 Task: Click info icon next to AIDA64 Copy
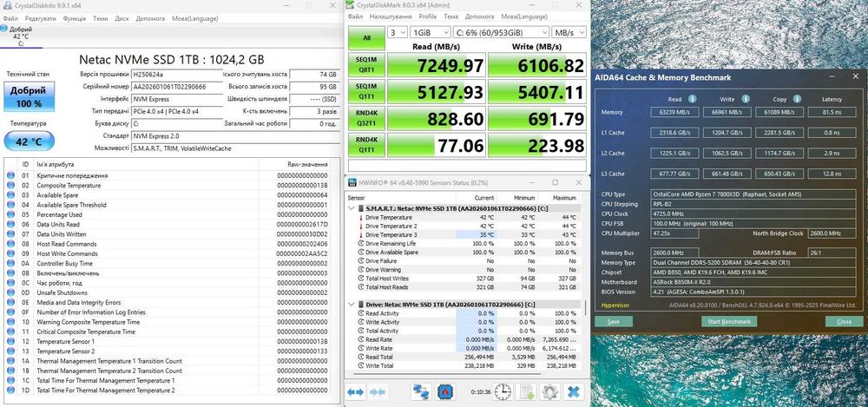[x=797, y=99]
